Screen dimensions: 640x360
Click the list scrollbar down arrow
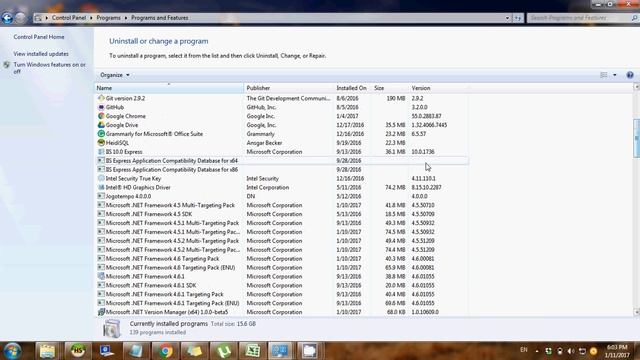pyautogui.click(x=636, y=312)
